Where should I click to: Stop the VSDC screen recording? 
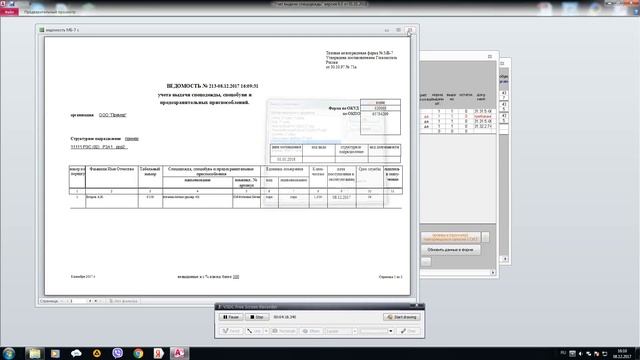click(257, 317)
